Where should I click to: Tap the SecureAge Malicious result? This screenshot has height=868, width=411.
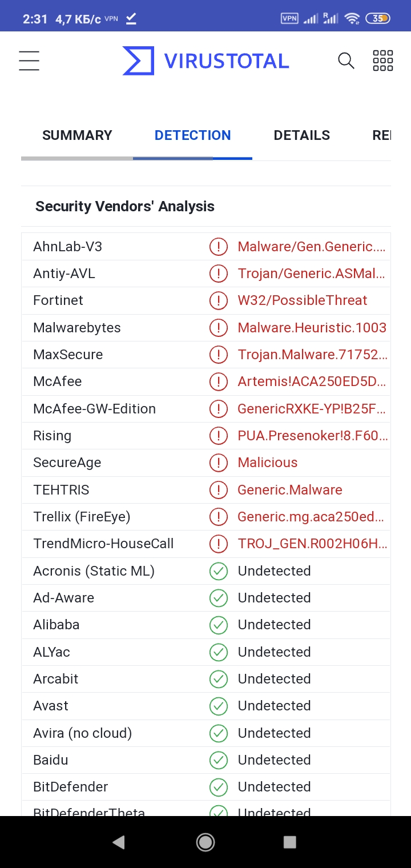click(x=268, y=463)
